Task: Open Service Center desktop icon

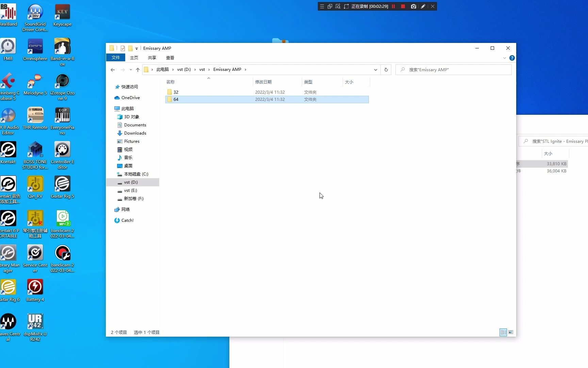Action: (35, 259)
